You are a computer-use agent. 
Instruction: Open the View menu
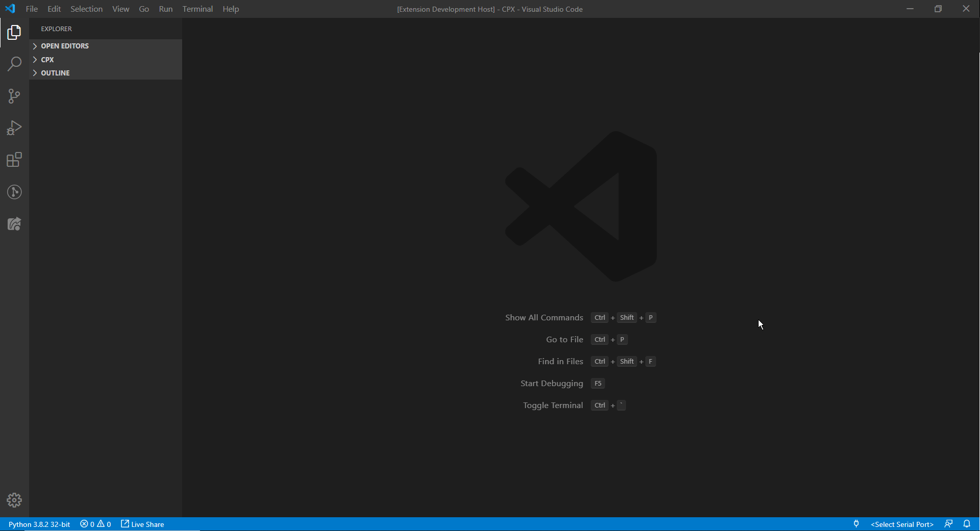(121, 9)
